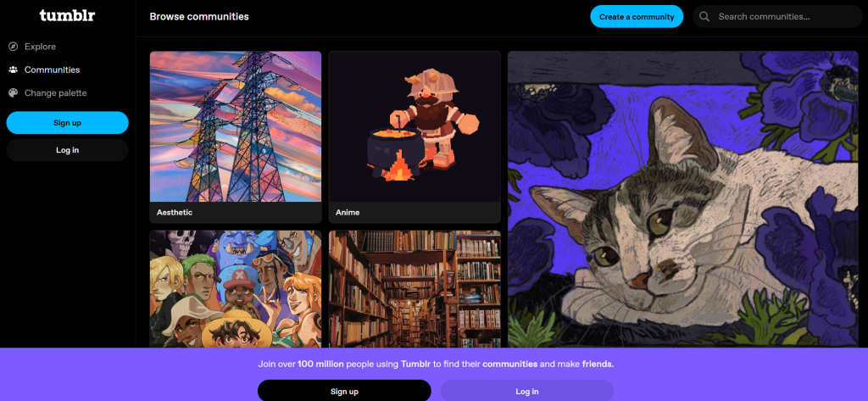Click the Explore compass icon
Screen dimensions: 868x401
(x=14, y=47)
